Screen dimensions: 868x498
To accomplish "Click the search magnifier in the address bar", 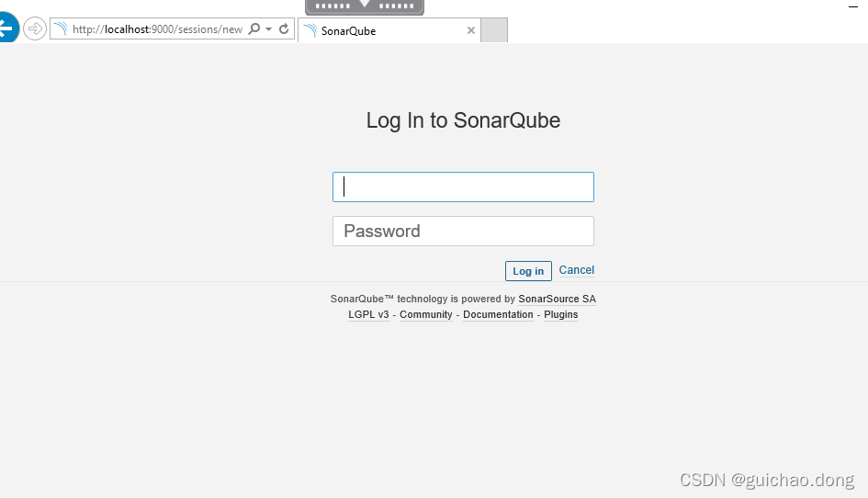I will point(254,28).
